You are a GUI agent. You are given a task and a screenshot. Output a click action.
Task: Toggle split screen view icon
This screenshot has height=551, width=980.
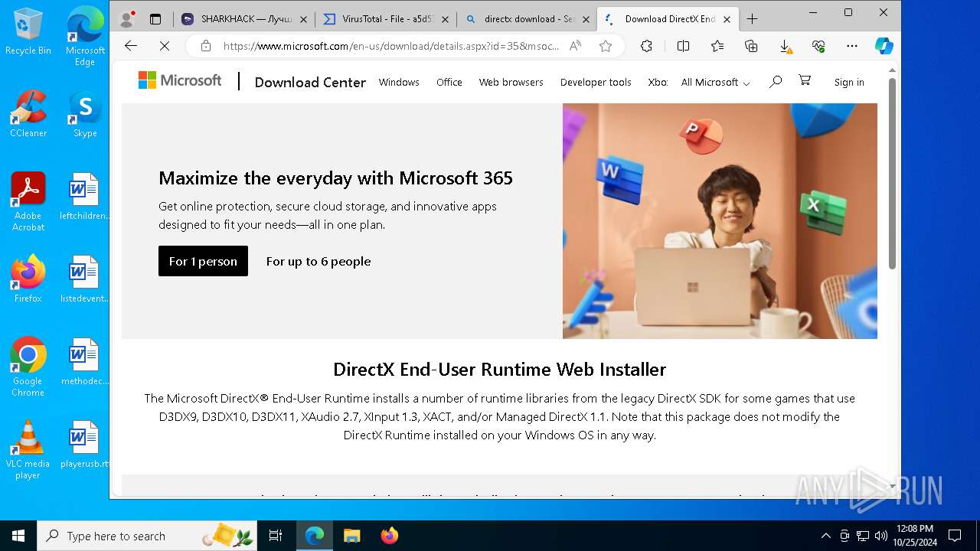[x=683, y=46]
